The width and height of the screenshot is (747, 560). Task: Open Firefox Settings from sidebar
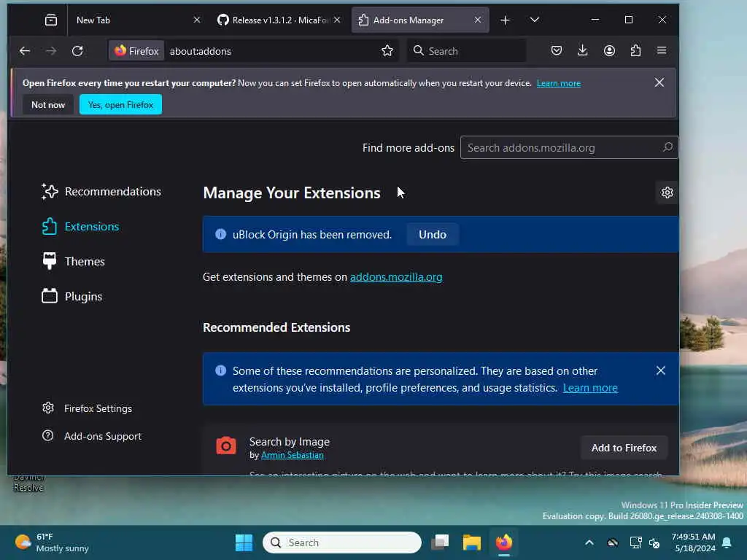(88, 408)
